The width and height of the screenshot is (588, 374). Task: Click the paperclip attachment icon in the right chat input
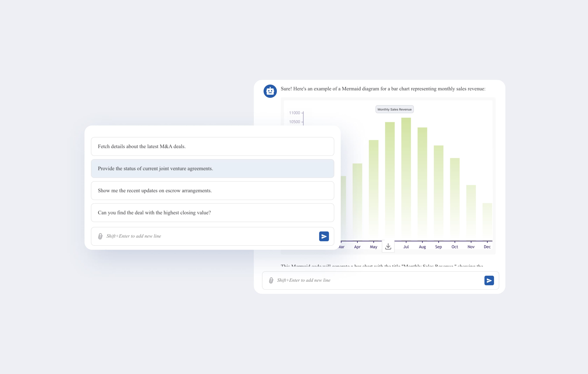click(271, 280)
